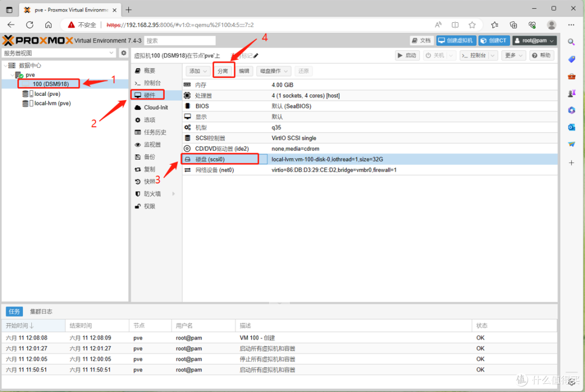Open the Snapshots section
Image resolution: width=585 pixels, height=392 pixels.
click(x=157, y=181)
